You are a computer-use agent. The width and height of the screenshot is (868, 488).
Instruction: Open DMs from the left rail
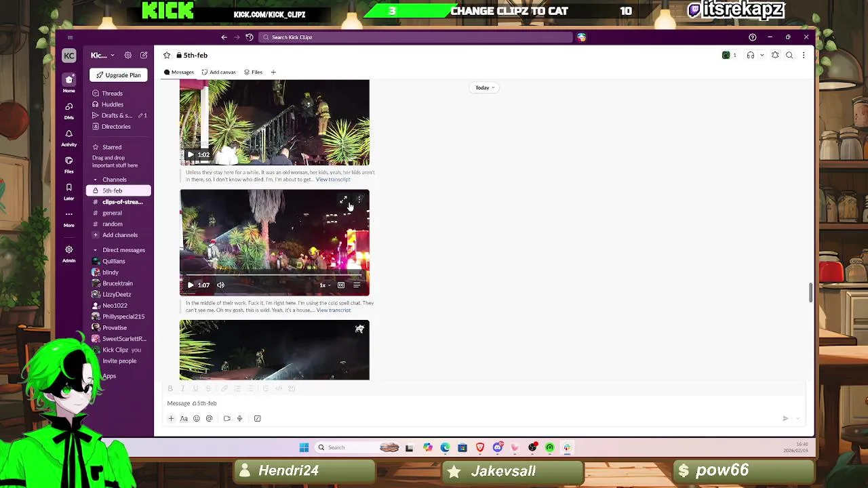pyautogui.click(x=68, y=110)
